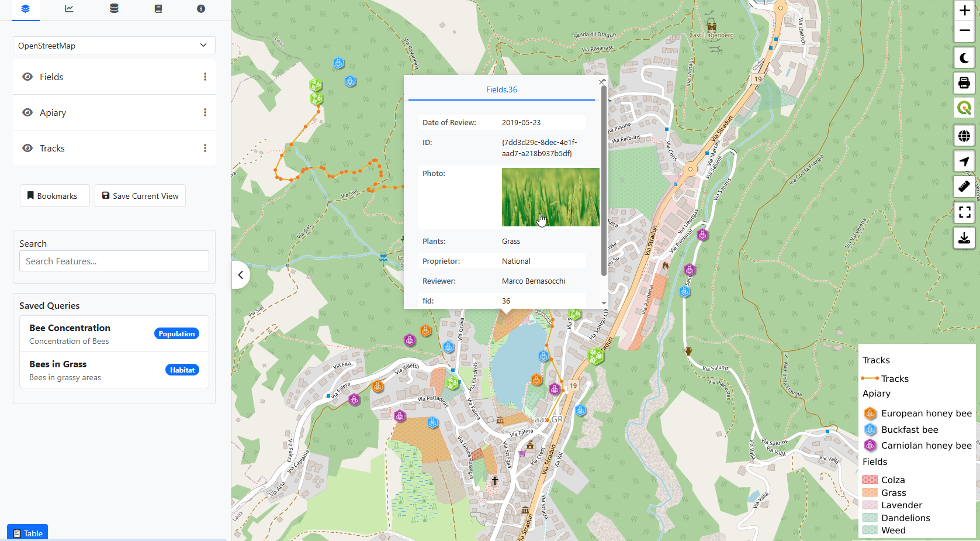This screenshot has width=980, height=541.
Task: Focus the Search Features input
Action: pyautogui.click(x=114, y=261)
